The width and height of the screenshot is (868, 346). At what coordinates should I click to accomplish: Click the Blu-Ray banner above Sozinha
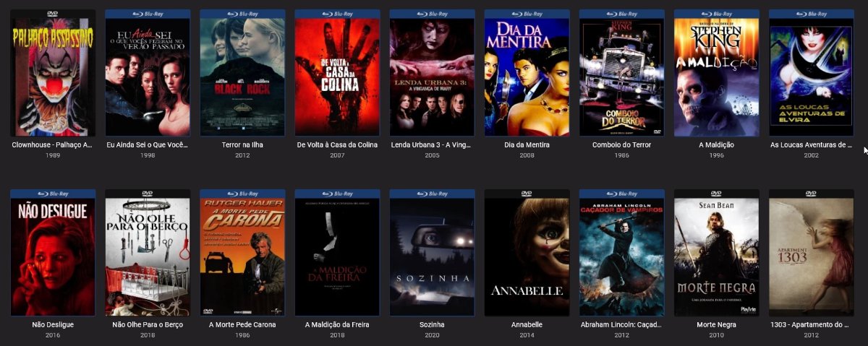coord(432,194)
